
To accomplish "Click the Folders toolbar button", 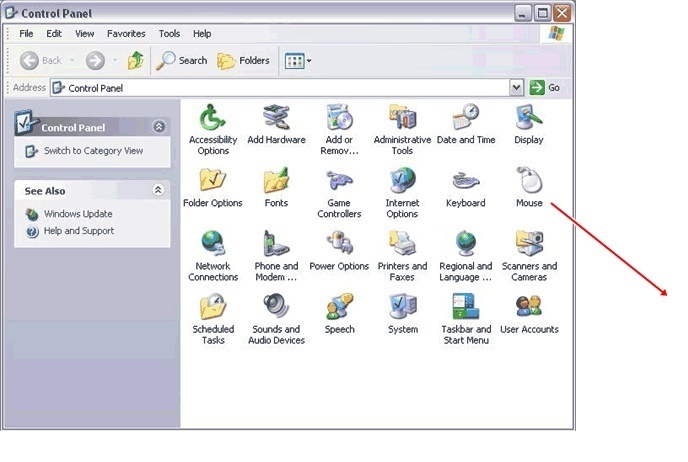I will tap(244, 61).
